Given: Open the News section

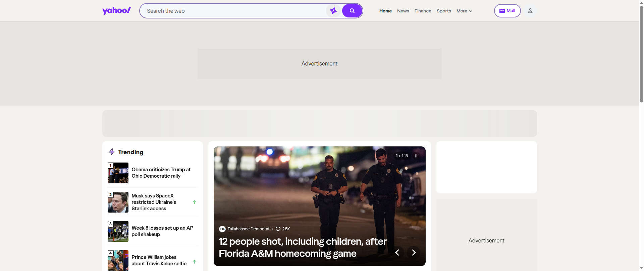Looking at the screenshot, I should 403,11.
